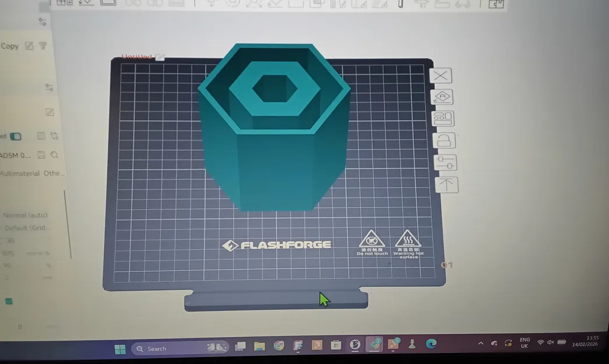This screenshot has height=364, width=609.
Task: Show hidden system tray icons
Action: click(x=481, y=343)
